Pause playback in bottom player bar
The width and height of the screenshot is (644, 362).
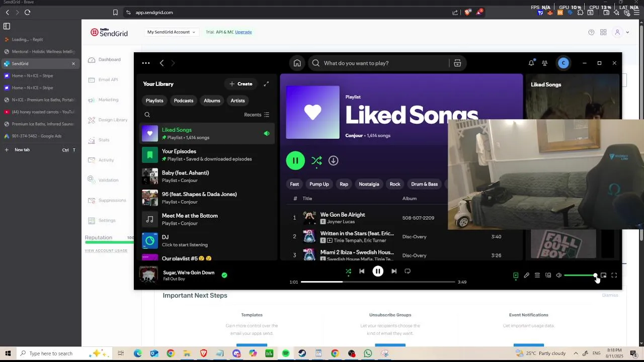378,271
